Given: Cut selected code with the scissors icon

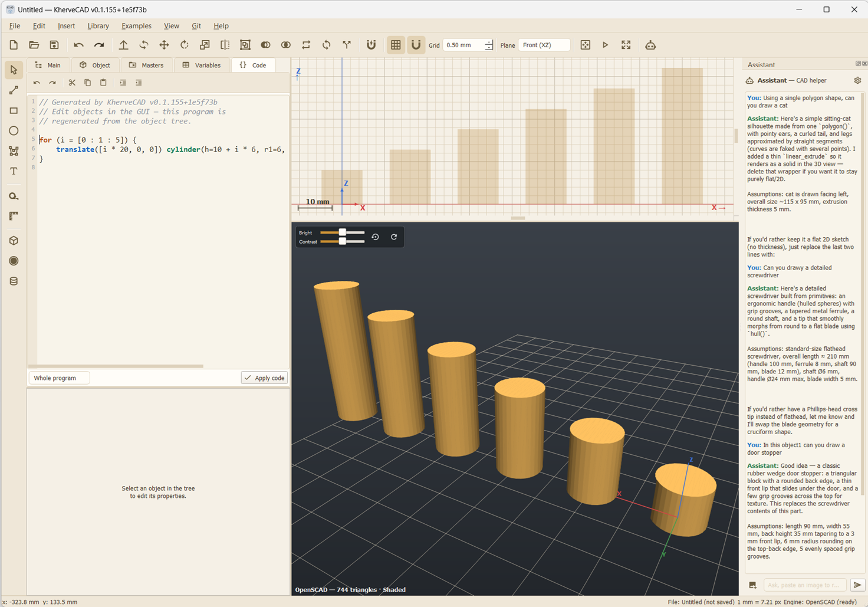Looking at the screenshot, I should (x=72, y=83).
